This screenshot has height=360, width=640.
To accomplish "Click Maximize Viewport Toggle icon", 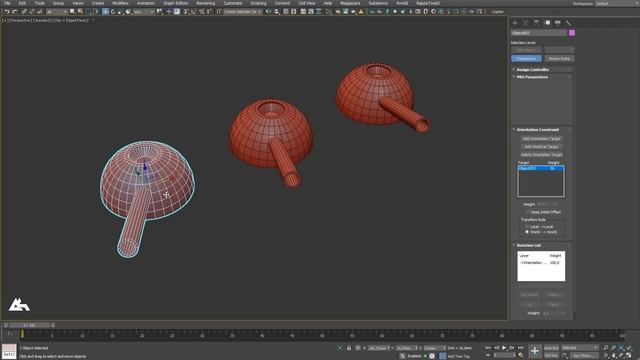I will pos(629,356).
